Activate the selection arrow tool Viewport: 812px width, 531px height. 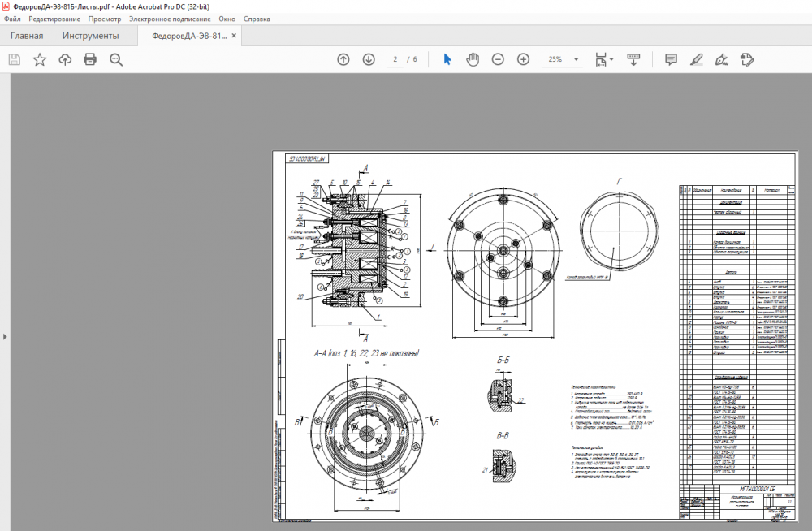click(x=447, y=59)
